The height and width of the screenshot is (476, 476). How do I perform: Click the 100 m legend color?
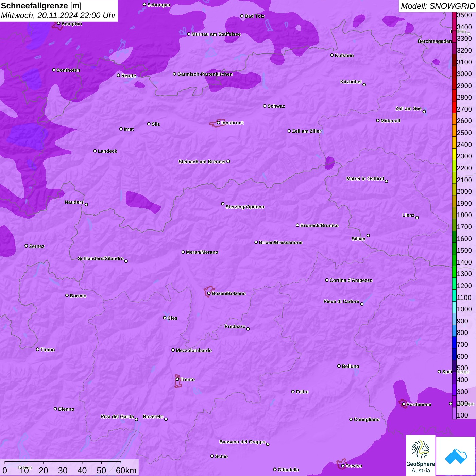tap(454, 413)
